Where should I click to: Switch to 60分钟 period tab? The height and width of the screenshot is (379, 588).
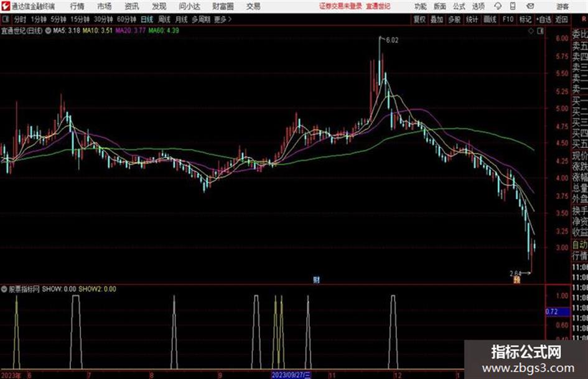tap(127, 19)
